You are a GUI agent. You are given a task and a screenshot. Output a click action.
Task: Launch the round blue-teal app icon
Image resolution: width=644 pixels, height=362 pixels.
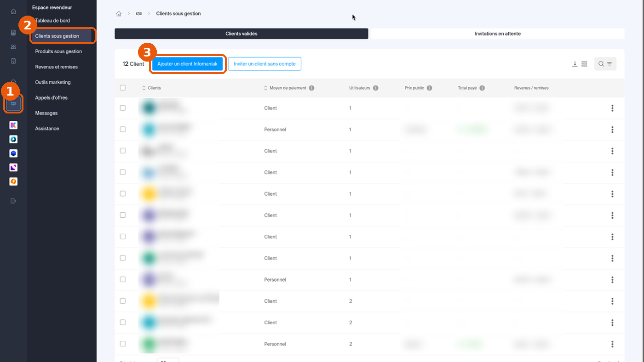13,139
